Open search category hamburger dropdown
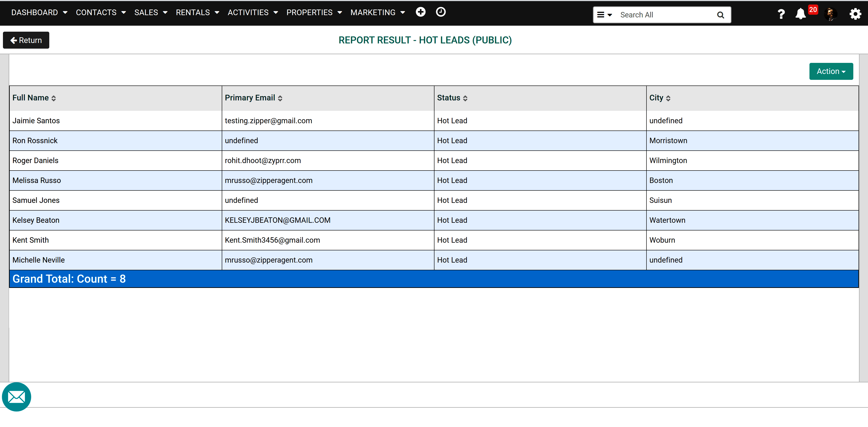 pos(604,15)
